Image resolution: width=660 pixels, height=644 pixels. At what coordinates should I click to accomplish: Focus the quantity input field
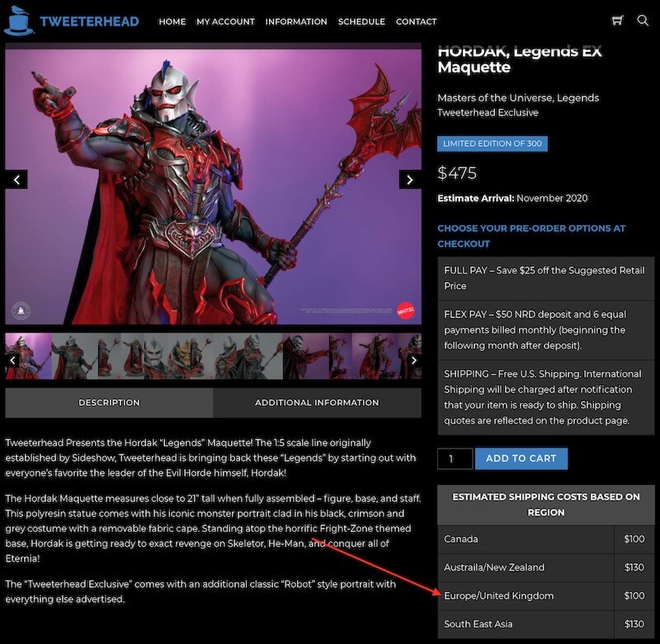coord(455,458)
